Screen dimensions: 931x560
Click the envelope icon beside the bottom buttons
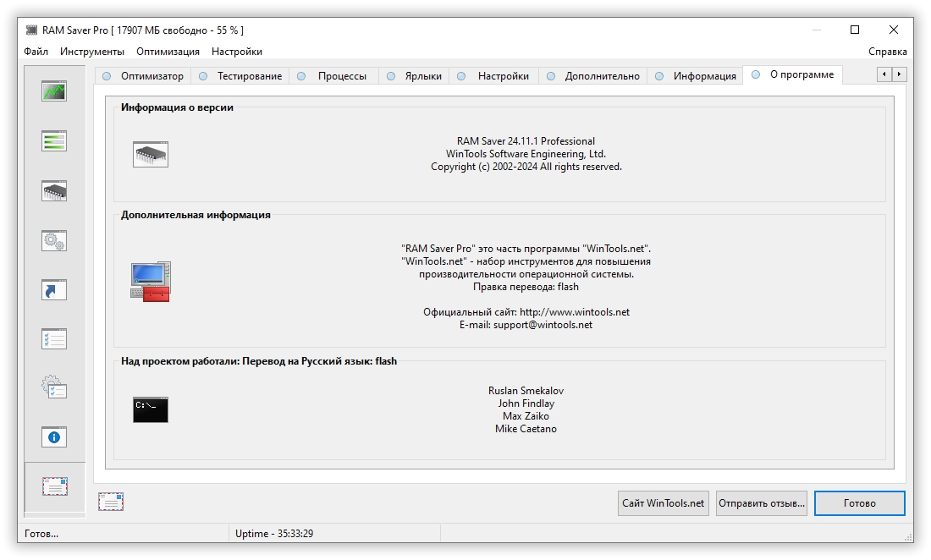click(x=111, y=502)
